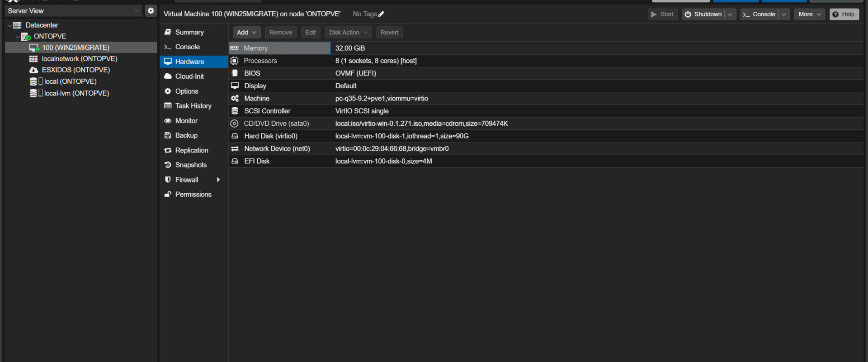This screenshot has height=362, width=868.
Task: Click the Start button
Action: 662,14
